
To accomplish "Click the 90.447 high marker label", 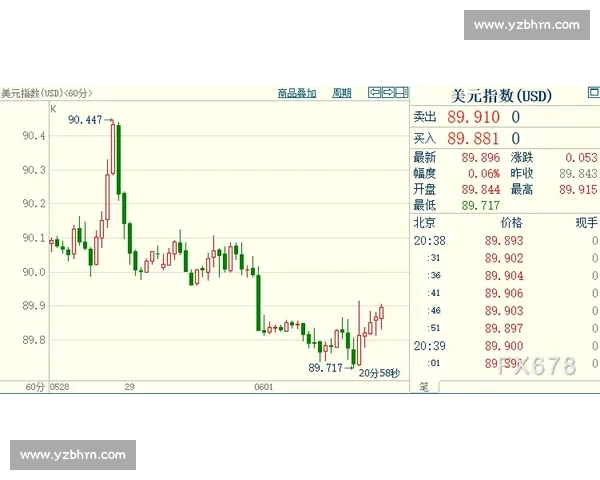I will (x=85, y=120).
